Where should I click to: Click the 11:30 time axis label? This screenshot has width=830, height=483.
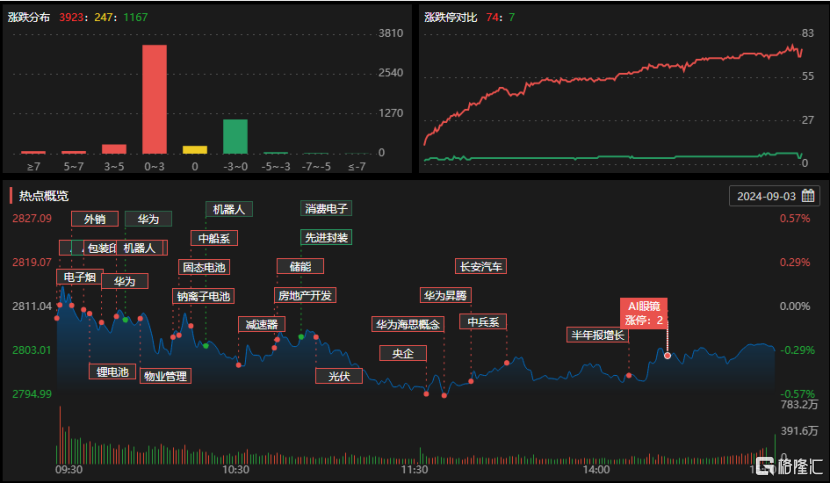(414, 469)
